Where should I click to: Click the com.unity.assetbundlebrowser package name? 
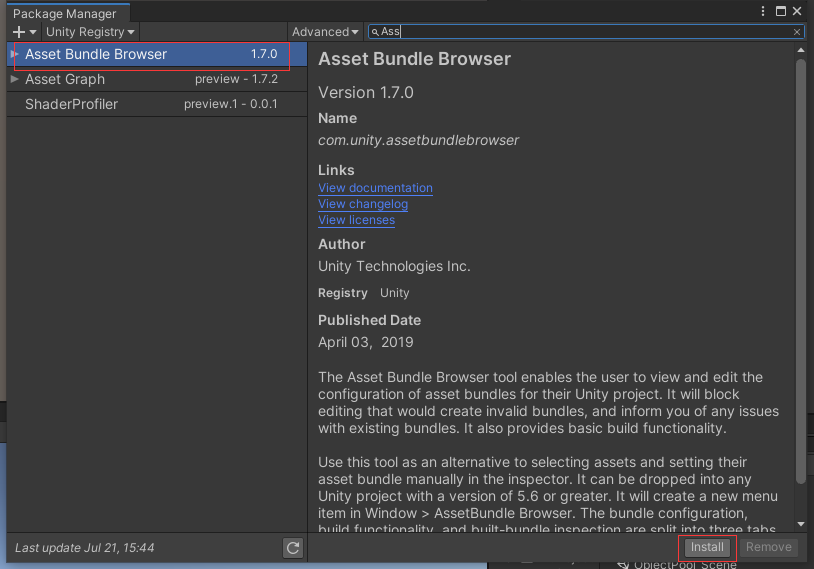click(x=418, y=140)
